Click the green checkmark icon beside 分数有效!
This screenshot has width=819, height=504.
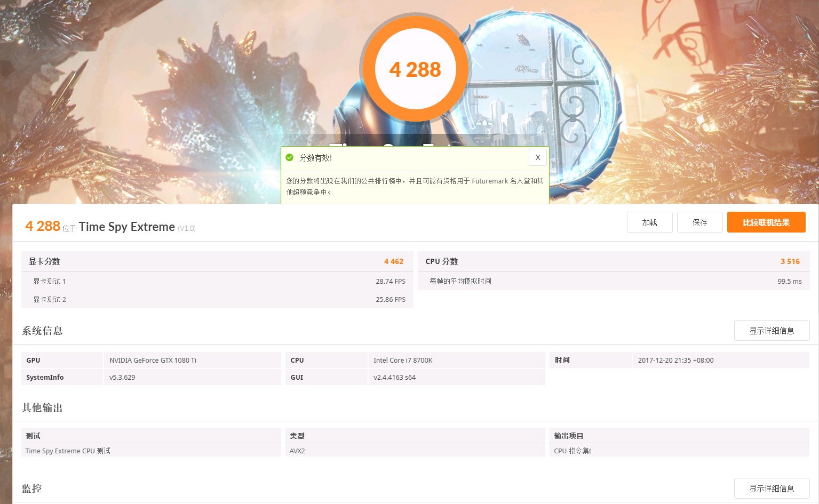(289, 157)
